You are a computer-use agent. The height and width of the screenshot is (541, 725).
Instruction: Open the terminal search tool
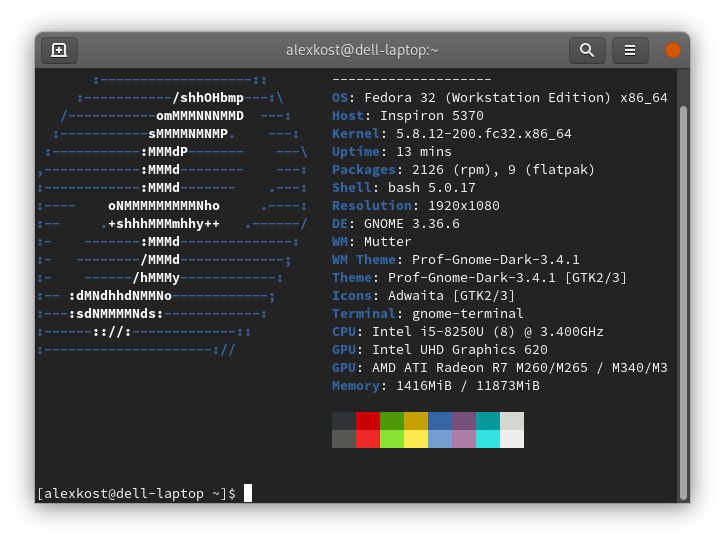pos(587,50)
